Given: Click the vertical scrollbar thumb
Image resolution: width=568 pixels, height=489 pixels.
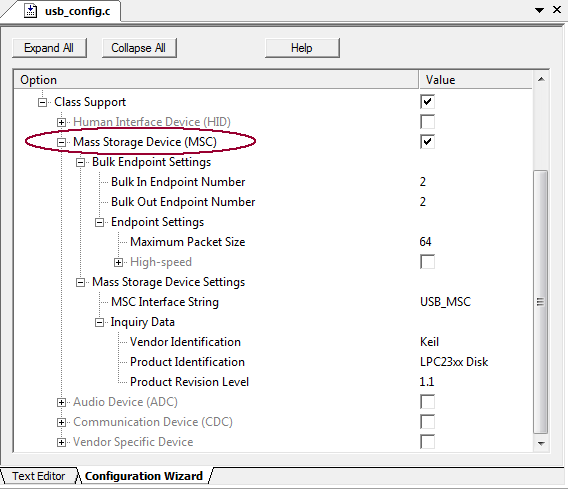Looking at the screenshot, I should click(541, 302).
